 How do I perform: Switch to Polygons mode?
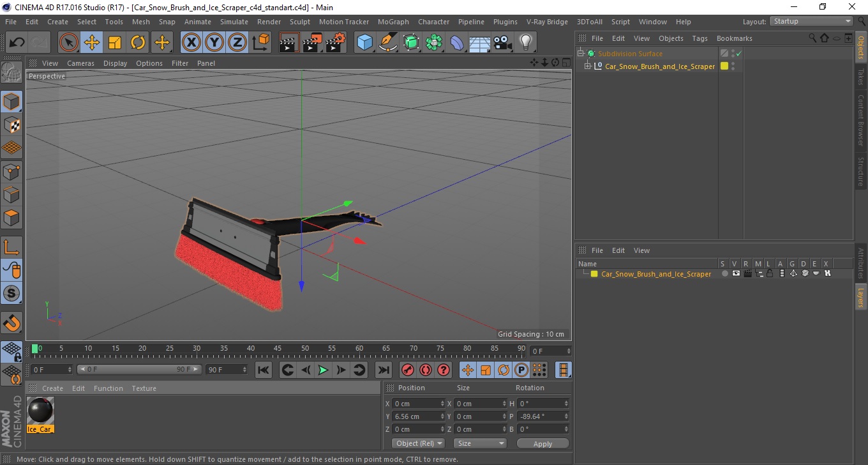coord(11,217)
